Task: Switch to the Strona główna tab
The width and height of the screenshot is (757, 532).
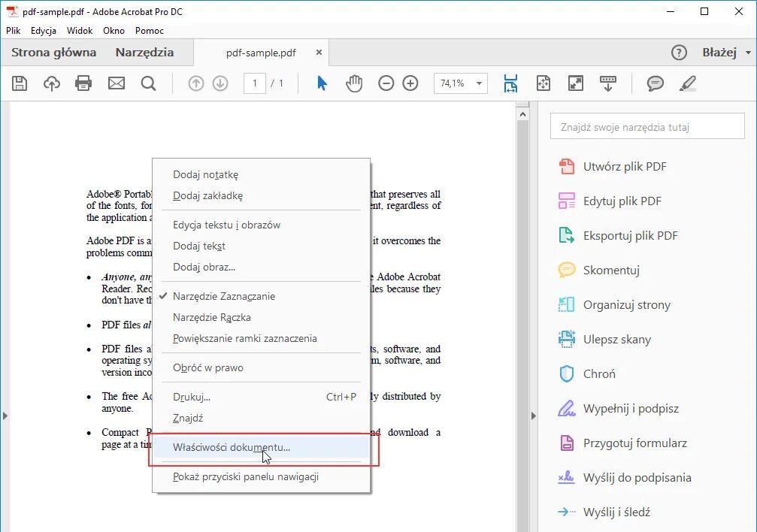Action: coord(53,52)
